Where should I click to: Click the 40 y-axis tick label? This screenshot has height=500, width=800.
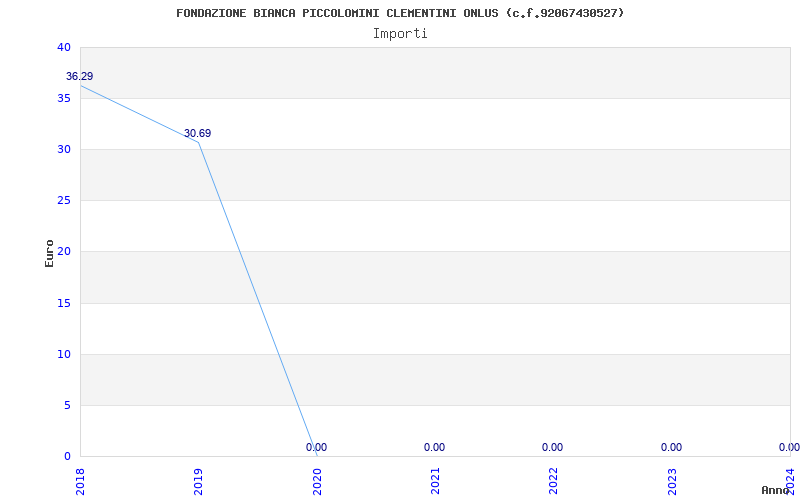[x=64, y=47]
